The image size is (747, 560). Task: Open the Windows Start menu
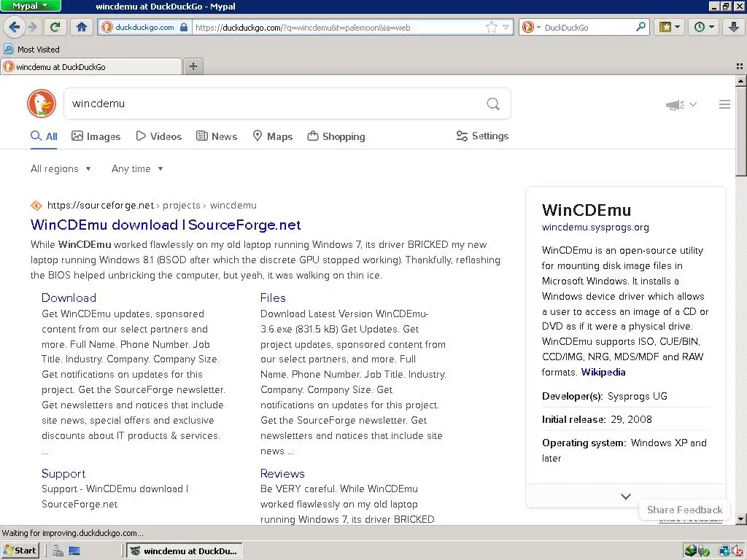20,551
